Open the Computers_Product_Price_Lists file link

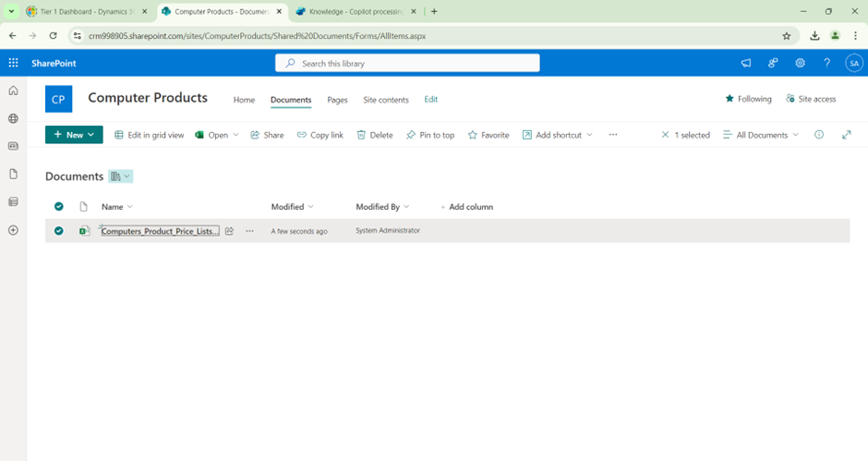159,231
